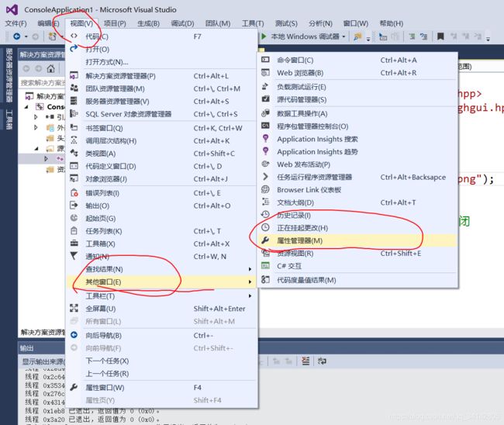504x425 pixels.
Task: Click 书签窗口(Q) icon
Action: (74, 128)
